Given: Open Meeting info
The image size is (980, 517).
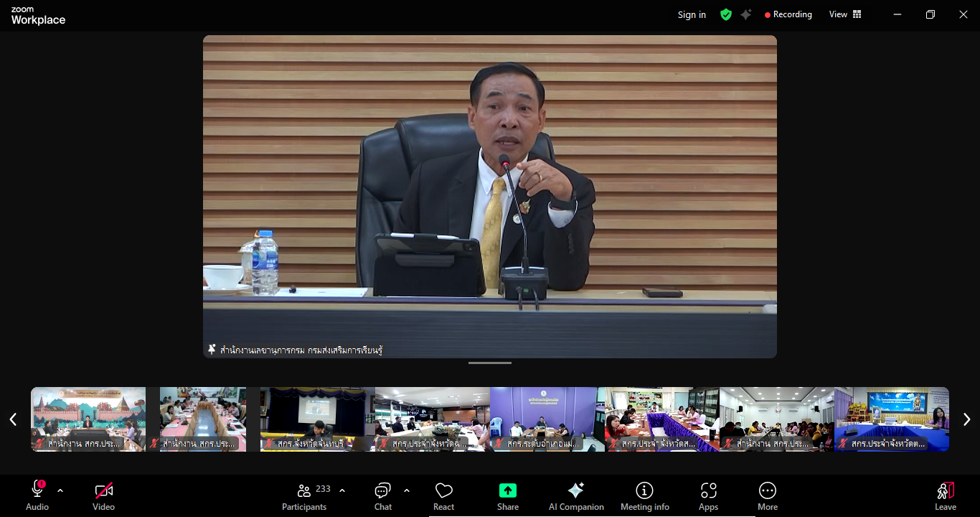Looking at the screenshot, I should pyautogui.click(x=645, y=495).
